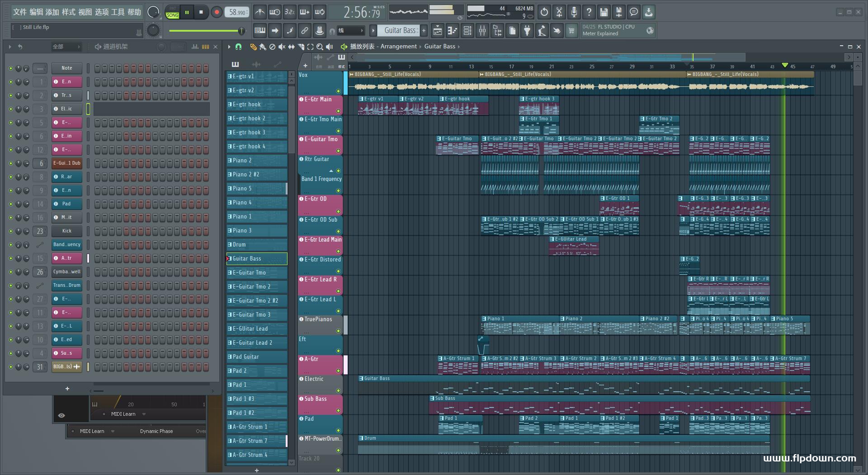Image resolution: width=868 pixels, height=475 pixels.
Task: Enable wait for input to start playing
Action: tap(274, 12)
